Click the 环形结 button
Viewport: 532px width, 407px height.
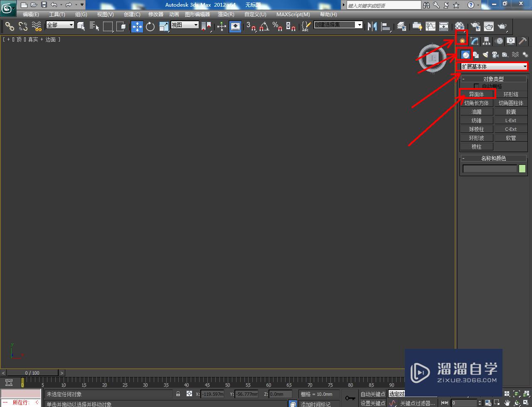click(511, 94)
